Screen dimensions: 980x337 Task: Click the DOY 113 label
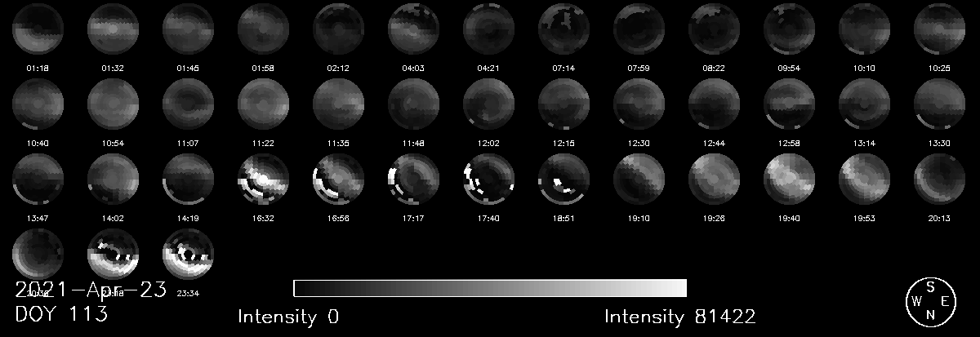pyautogui.click(x=61, y=314)
